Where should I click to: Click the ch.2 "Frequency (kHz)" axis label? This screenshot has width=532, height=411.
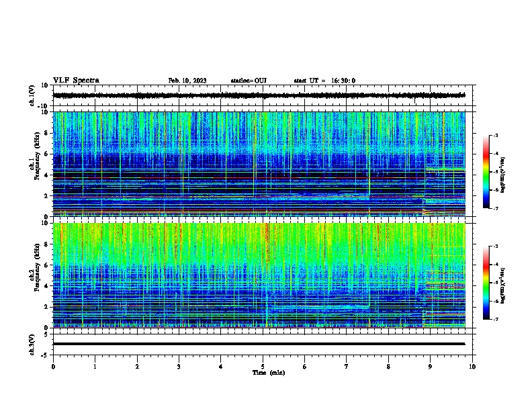(37, 267)
